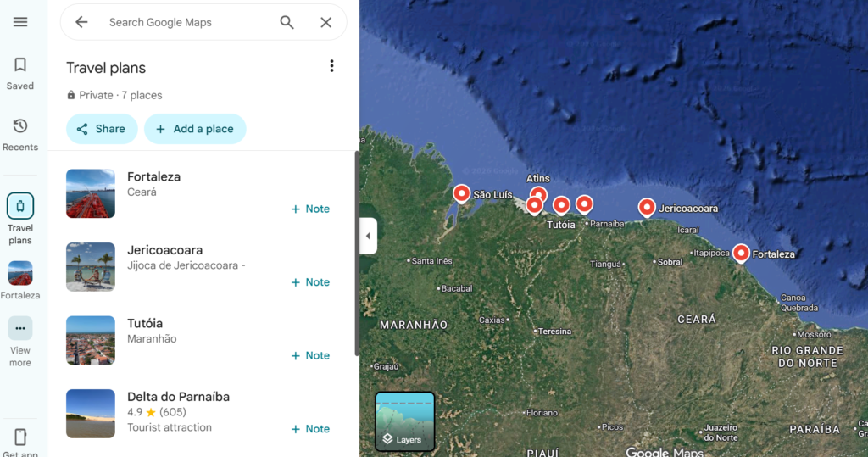This screenshot has height=457, width=868.
Task: Open Recents in the sidebar
Action: [20, 135]
